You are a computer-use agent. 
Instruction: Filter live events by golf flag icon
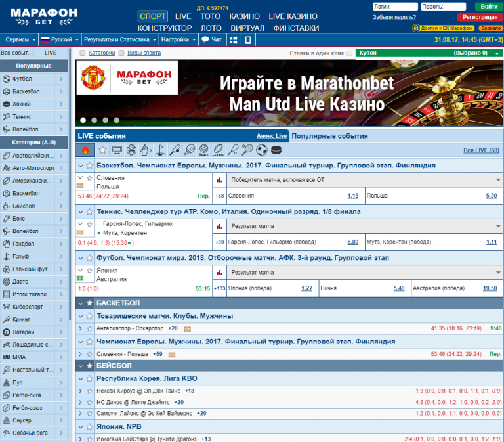pyautogui.click(x=160, y=150)
